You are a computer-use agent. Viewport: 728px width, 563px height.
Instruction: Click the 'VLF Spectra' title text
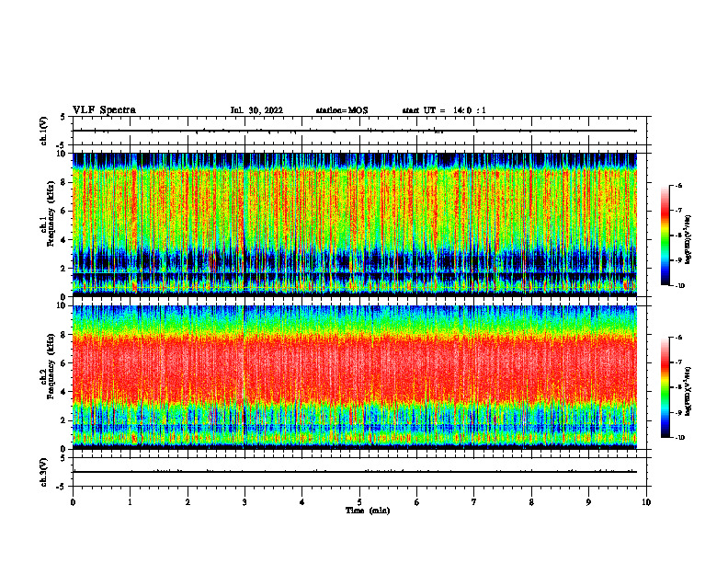104,110
